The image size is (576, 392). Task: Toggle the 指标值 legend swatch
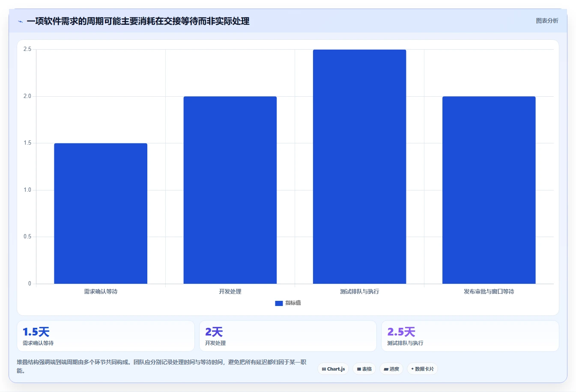click(x=279, y=303)
